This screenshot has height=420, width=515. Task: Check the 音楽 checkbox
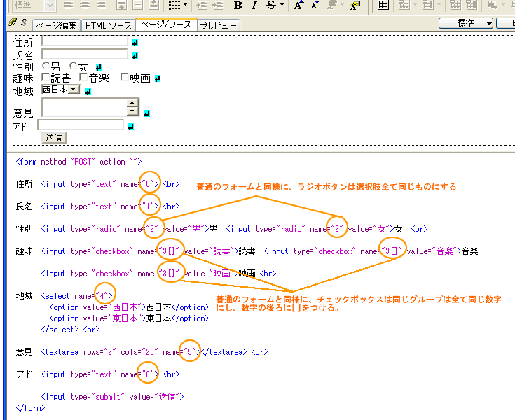click(83, 78)
